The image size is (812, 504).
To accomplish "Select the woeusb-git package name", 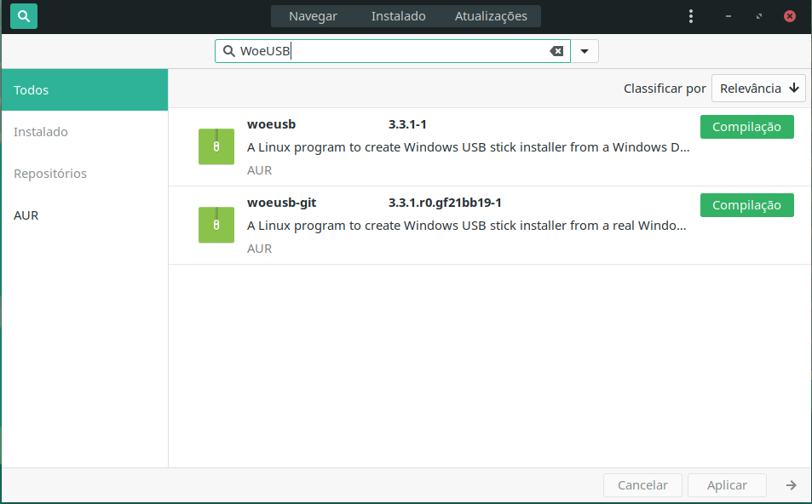I will click(x=282, y=203).
